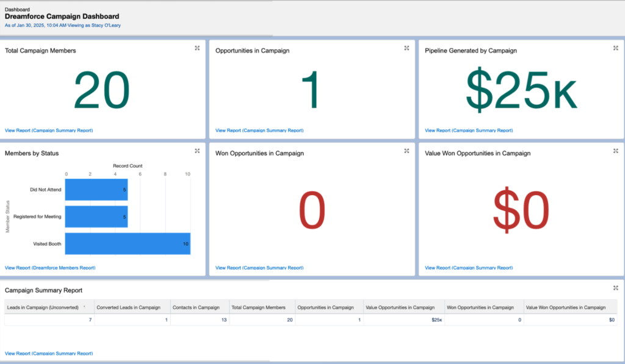
Task: Expand the Campaign Summary Report table widget
Action: pos(615,288)
